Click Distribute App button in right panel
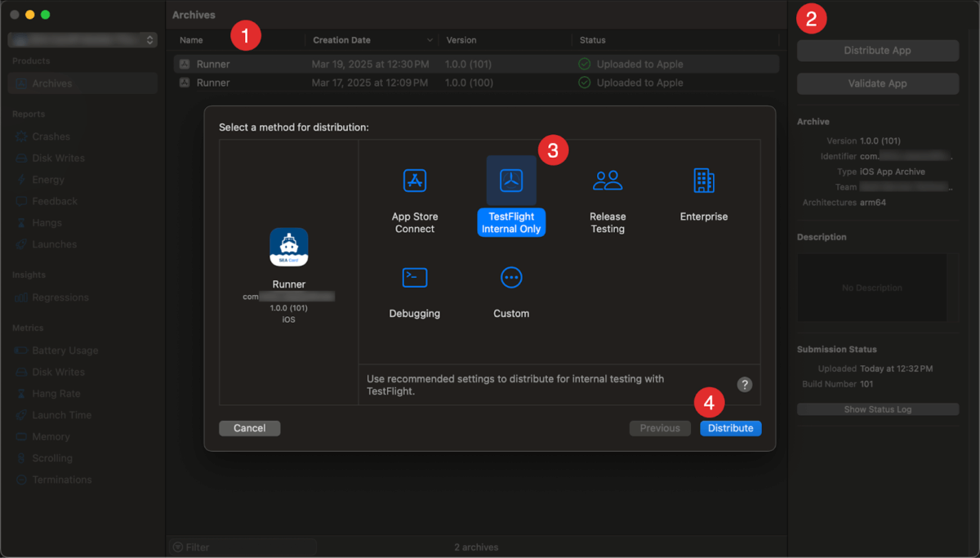Image resolution: width=980 pixels, height=558 pixels. coord(878,51)
